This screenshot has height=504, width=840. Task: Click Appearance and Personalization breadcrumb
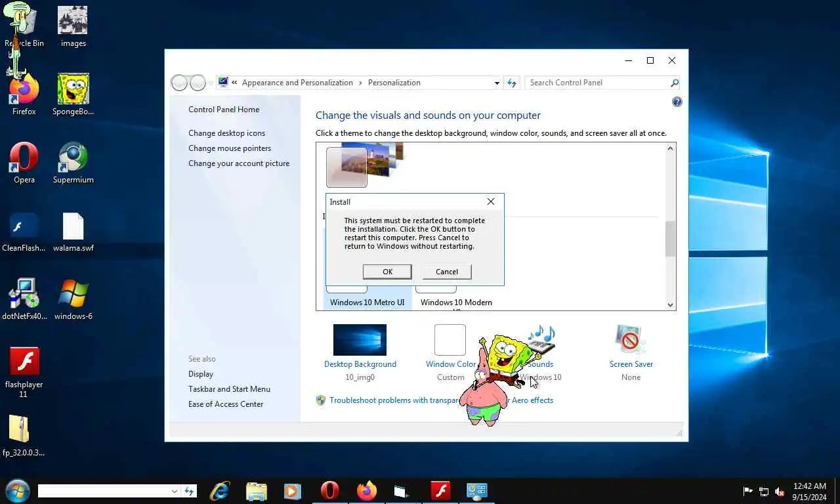click(x=297, y=83)
